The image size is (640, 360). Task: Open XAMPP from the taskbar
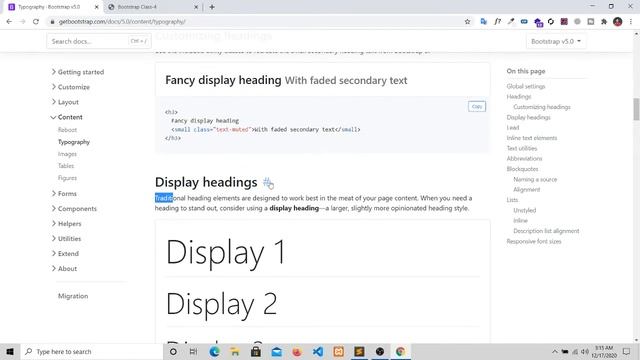[x=338, y=351]
